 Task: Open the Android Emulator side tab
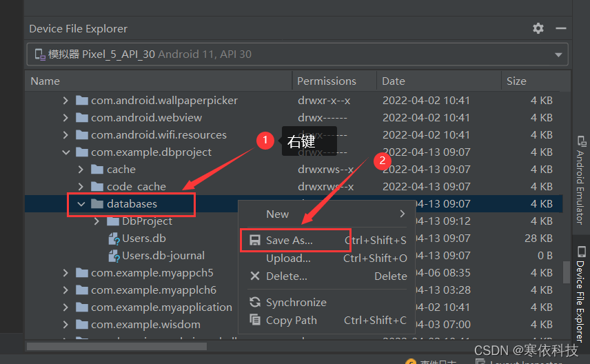click(x=580, y=179)
